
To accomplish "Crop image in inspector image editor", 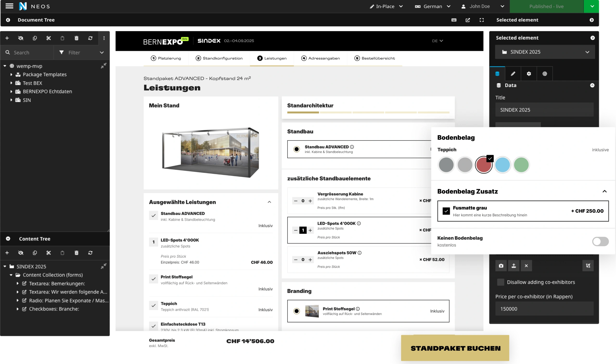I will pyautogui.click(x=588, y=265).
